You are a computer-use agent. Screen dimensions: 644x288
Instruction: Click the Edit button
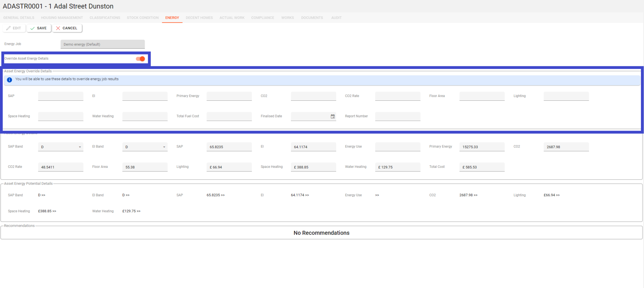(x=14, y=28)
